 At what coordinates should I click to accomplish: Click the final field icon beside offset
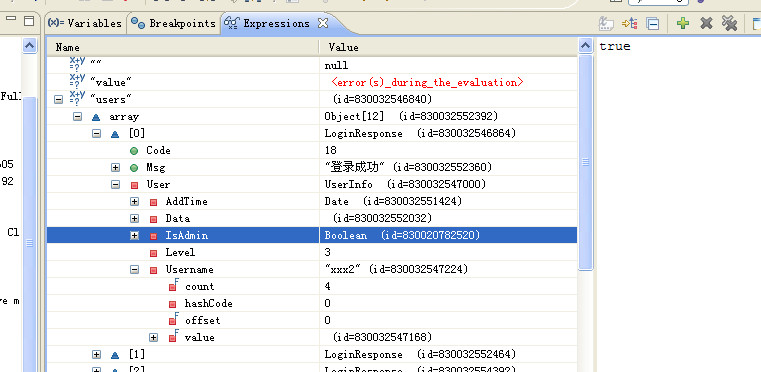173,320
